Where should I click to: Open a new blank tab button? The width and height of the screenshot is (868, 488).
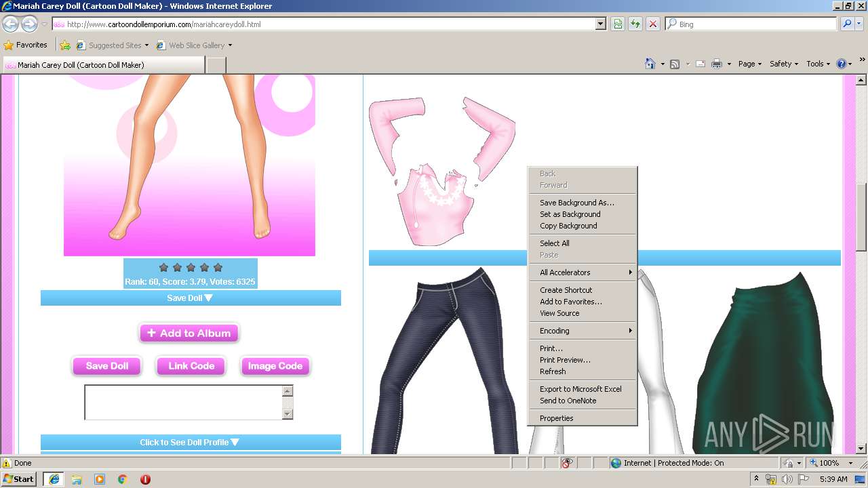click(x=216, y=65)
